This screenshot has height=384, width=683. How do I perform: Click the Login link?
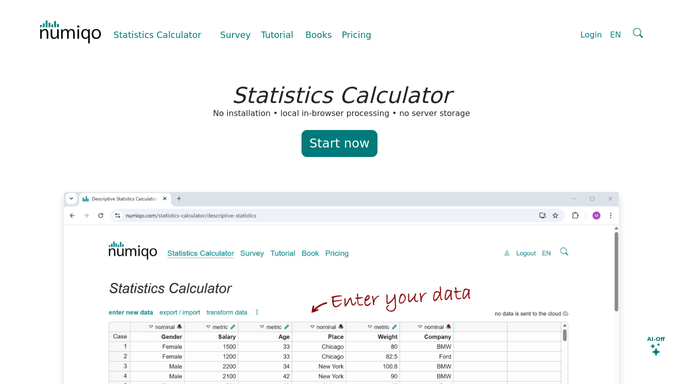click(591, 35)
